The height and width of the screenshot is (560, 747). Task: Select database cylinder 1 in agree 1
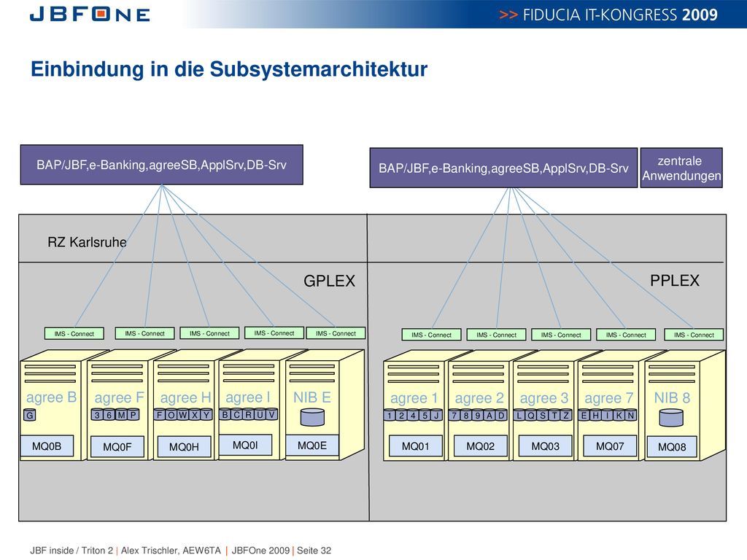pos(390,415)
